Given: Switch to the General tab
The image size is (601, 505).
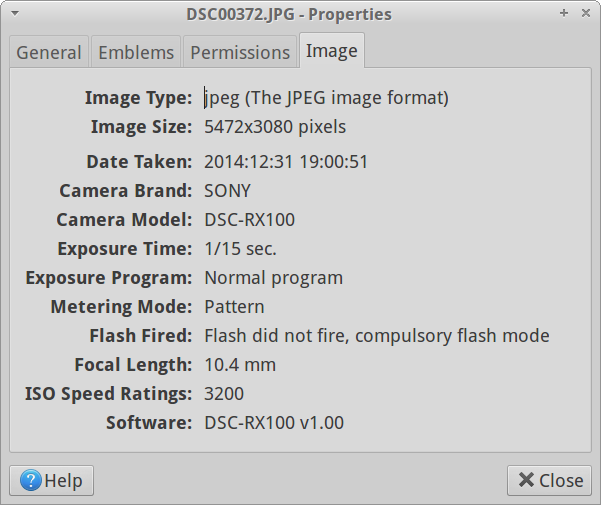Looking at the screenshot, I should click(x=49, y=52).
